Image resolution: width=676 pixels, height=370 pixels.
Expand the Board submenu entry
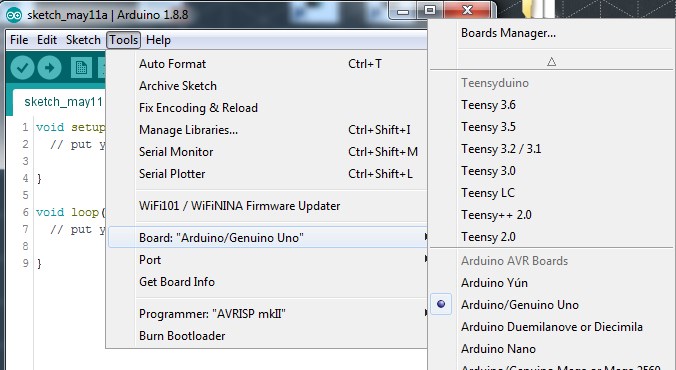pyautogui.click(x=267, y=238)
